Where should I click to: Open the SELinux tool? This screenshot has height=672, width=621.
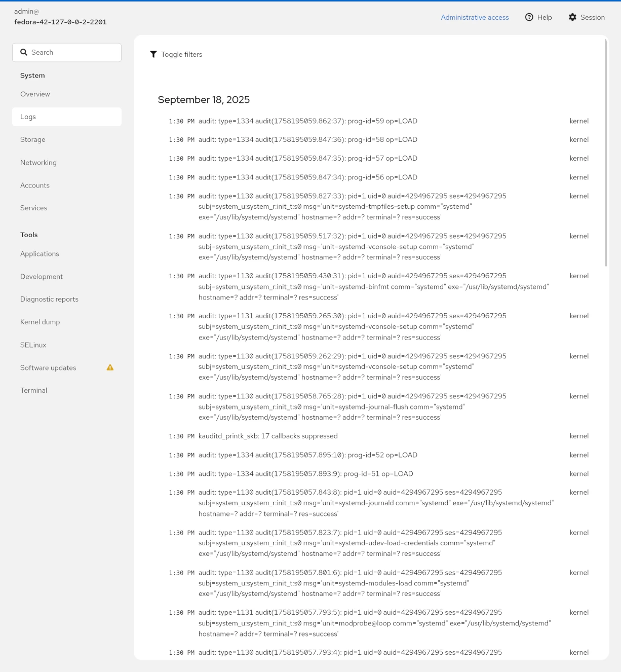pos(32,345)
